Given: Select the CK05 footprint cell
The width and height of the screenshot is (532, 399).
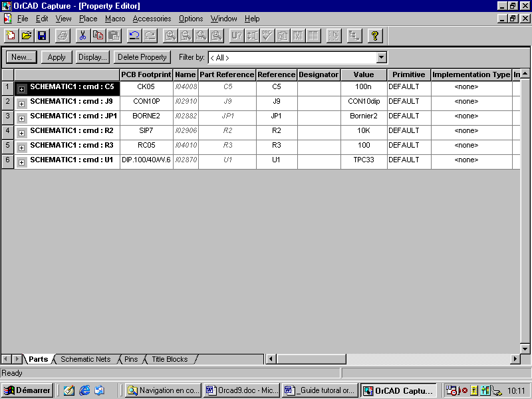Looking at the screenshot, I should point(146,88).
